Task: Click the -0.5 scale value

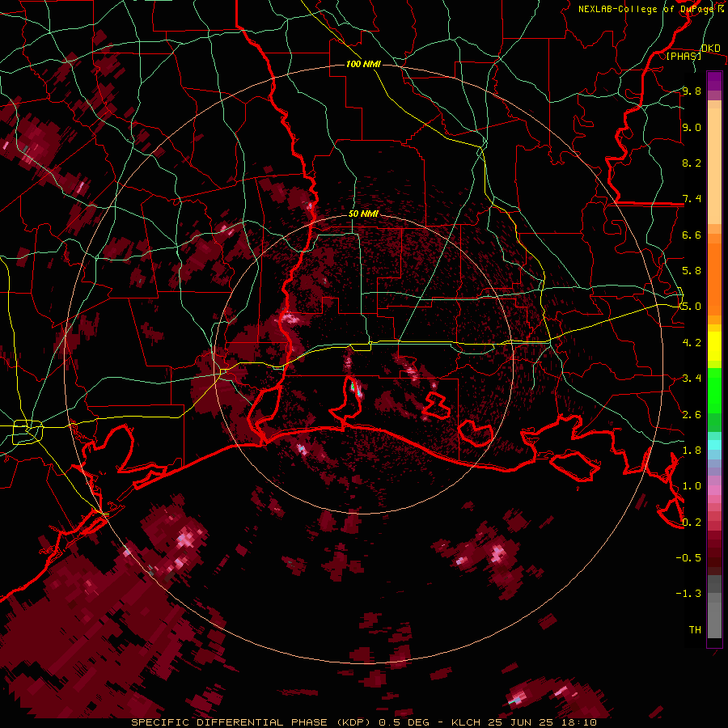Action: [688, 557]
